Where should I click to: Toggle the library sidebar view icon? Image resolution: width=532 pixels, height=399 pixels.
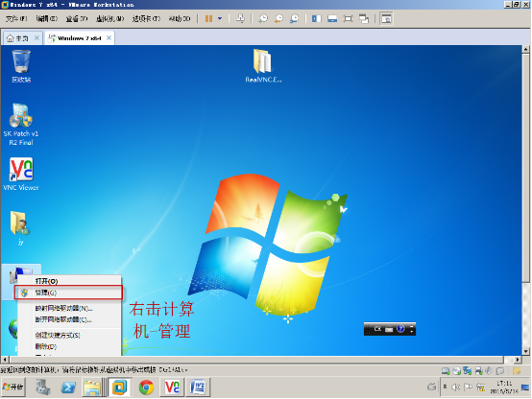tap(317, 18)
